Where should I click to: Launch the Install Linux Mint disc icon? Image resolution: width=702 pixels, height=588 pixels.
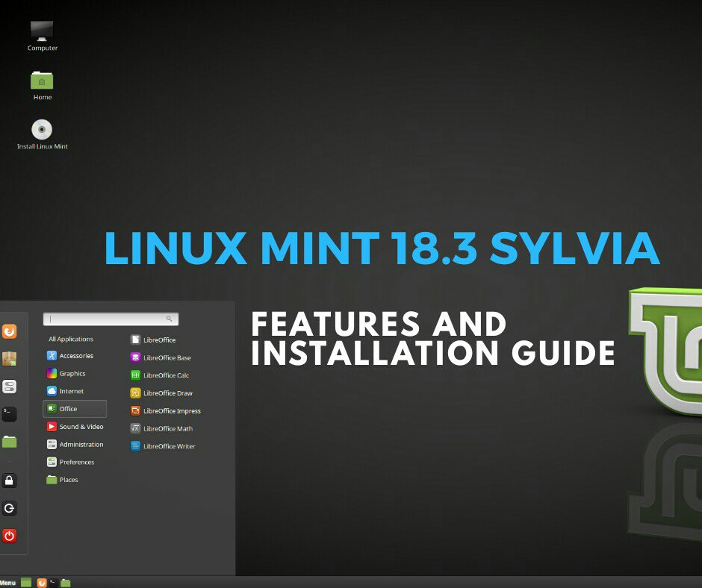[42, 134]
